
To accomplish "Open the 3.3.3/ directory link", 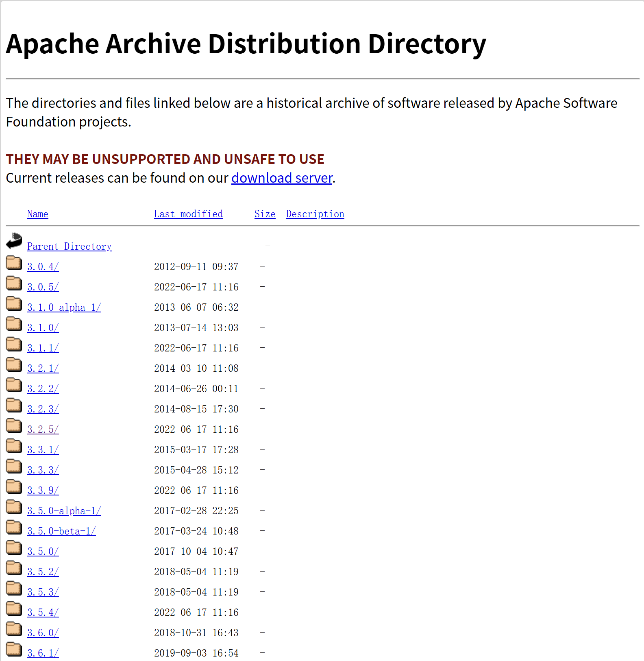I will (x=43, y=470).
